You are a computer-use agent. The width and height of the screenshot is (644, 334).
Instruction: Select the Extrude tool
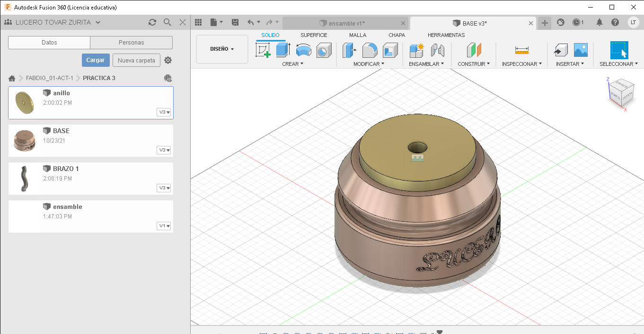pyautogui.click(x=283, y=50)
